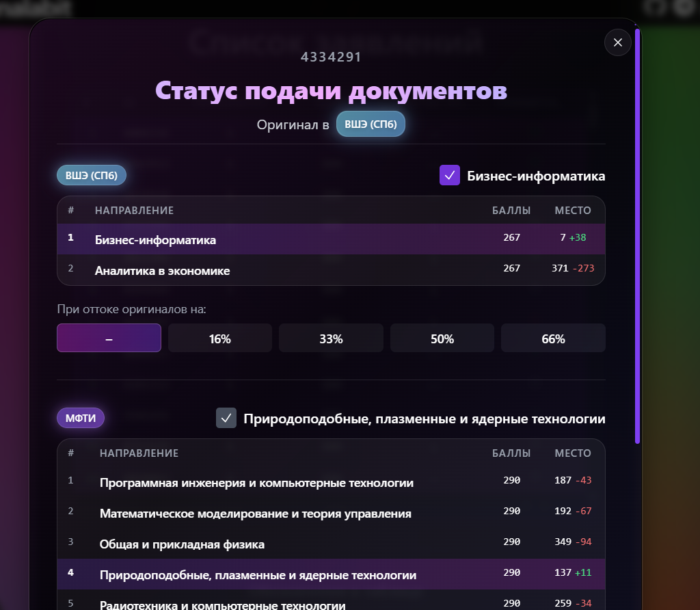Screen dimensions: 700x610
Task: Select the Программная инженерия и компьютерные технологии row
Action: pos(332,482)
